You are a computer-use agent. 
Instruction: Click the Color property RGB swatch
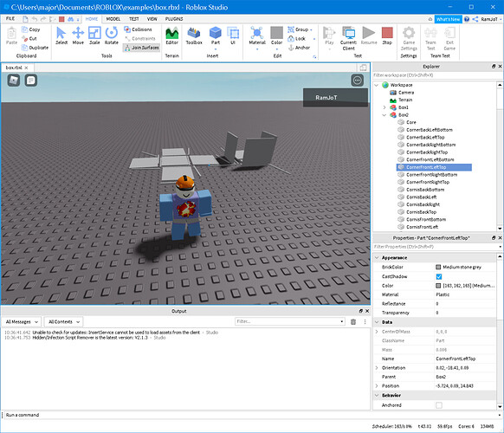coord(438,286)
